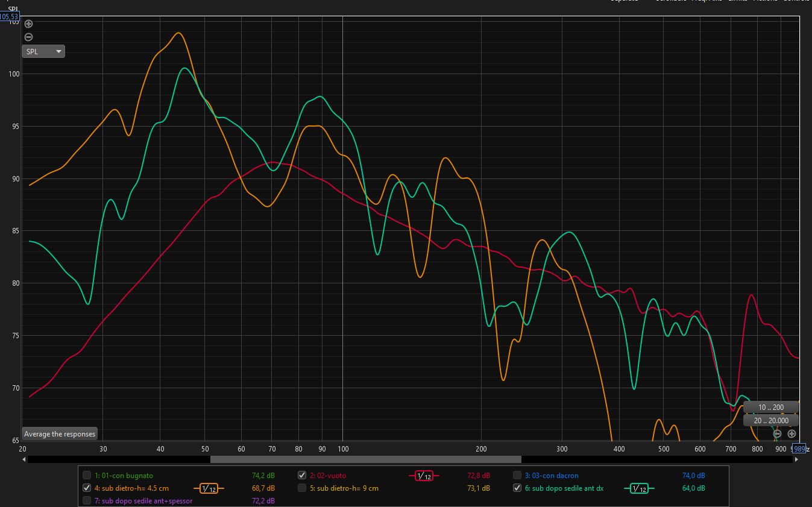Click the 74,0 dB value of 03-con dacron
This screenshot has height=507, width=812.
(x=694, y=476)
